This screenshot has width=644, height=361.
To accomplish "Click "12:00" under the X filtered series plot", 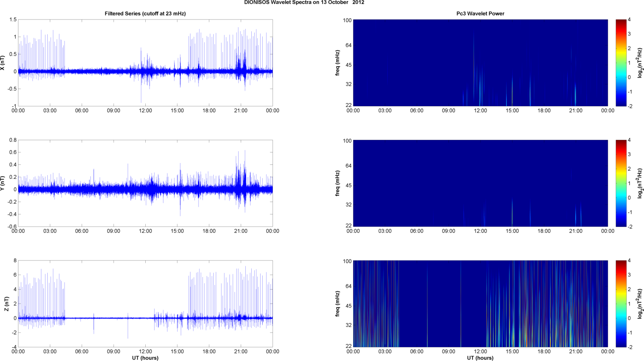I will (x=145, y=111).
